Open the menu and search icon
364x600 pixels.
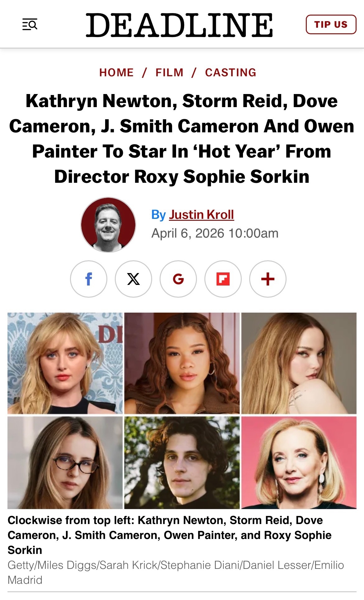pyautogui.click(x=30, y=24)
